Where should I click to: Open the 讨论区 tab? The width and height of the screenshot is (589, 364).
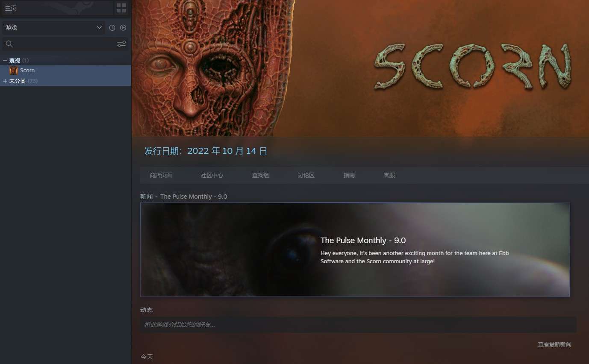306,175
